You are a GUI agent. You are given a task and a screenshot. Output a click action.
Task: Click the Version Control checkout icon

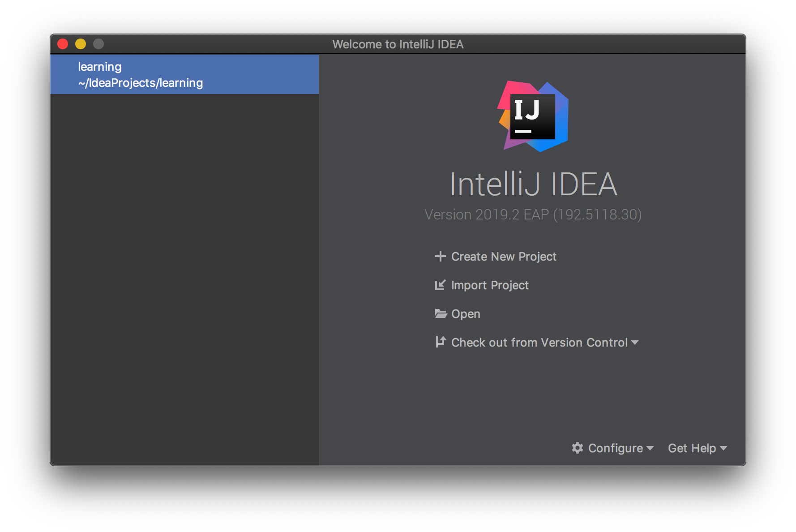441,342
